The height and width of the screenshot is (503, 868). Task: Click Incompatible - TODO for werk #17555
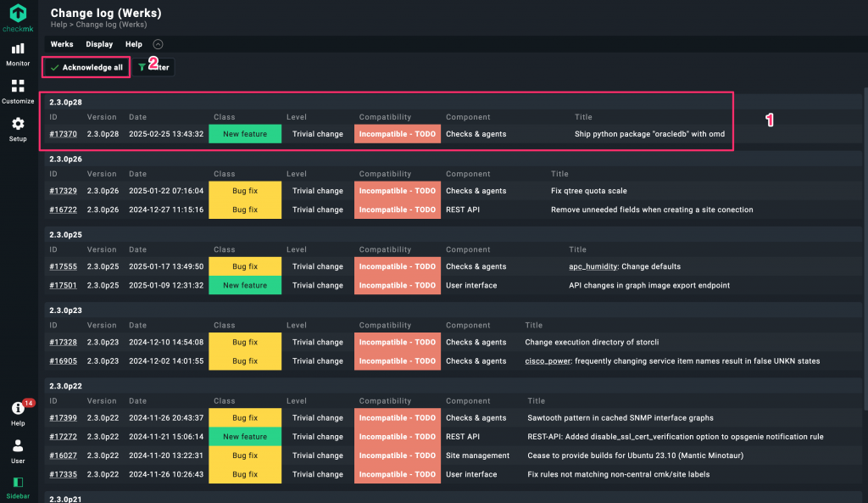pos(397,266)
